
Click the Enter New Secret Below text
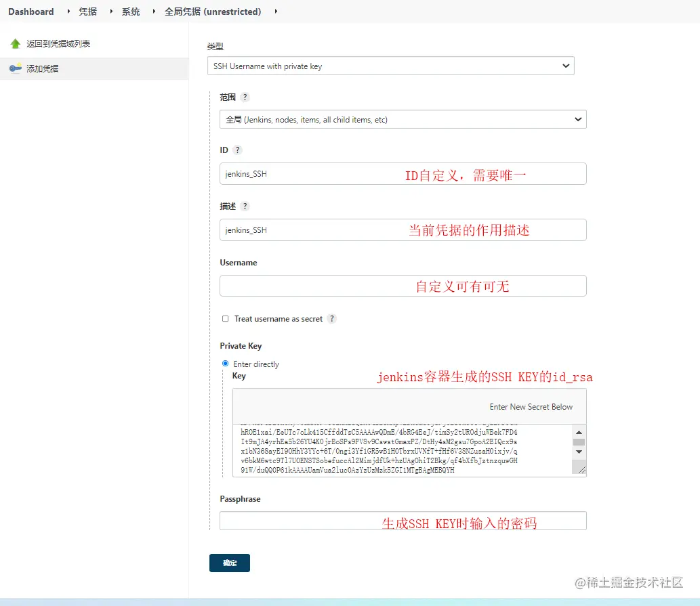(531, 407)
